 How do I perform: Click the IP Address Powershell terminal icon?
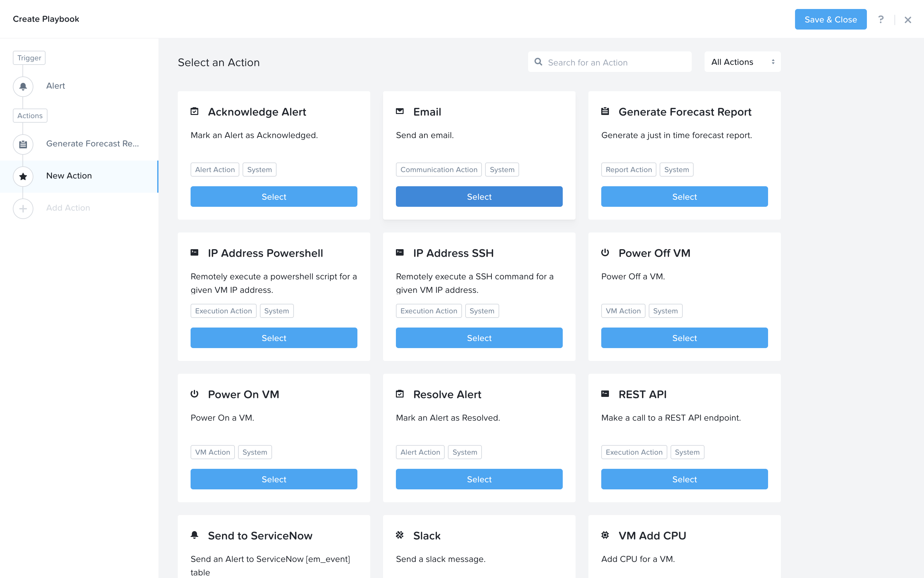pos(194,252)
